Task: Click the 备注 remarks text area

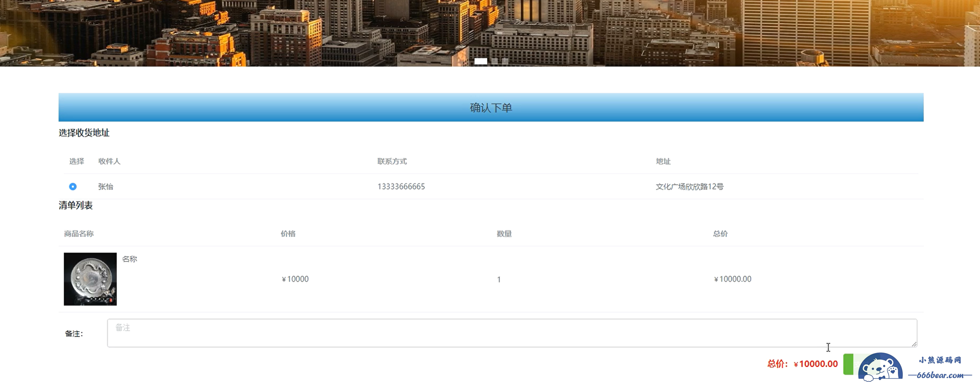Action: pyautogui.click(x=512, y=333)
